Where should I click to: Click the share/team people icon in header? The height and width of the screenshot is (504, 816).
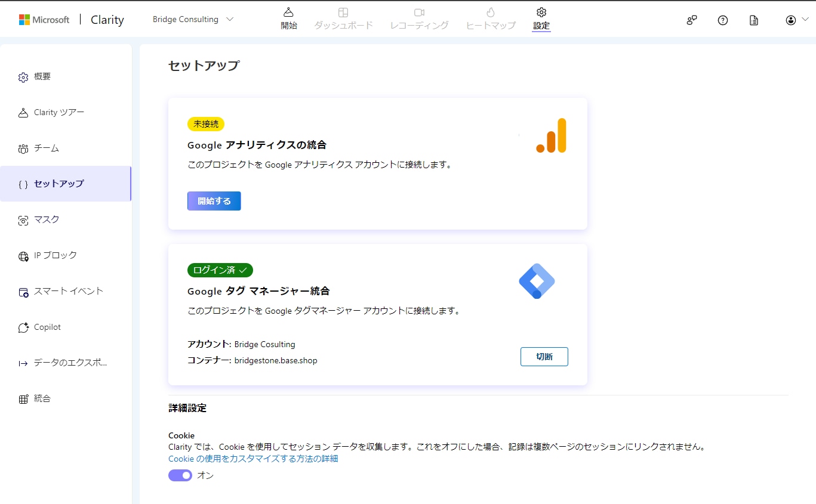pos(692,20)
